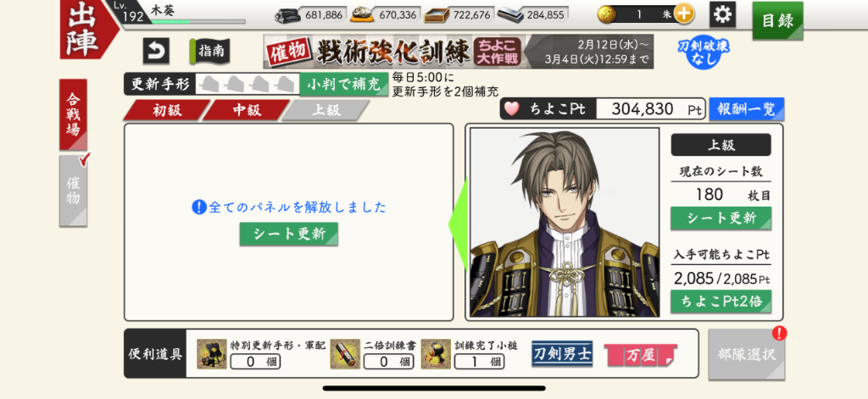This screenshot has height=399, width=868.
Task: Switch to the 初級 difficulty tab
Action: [167, 110]
